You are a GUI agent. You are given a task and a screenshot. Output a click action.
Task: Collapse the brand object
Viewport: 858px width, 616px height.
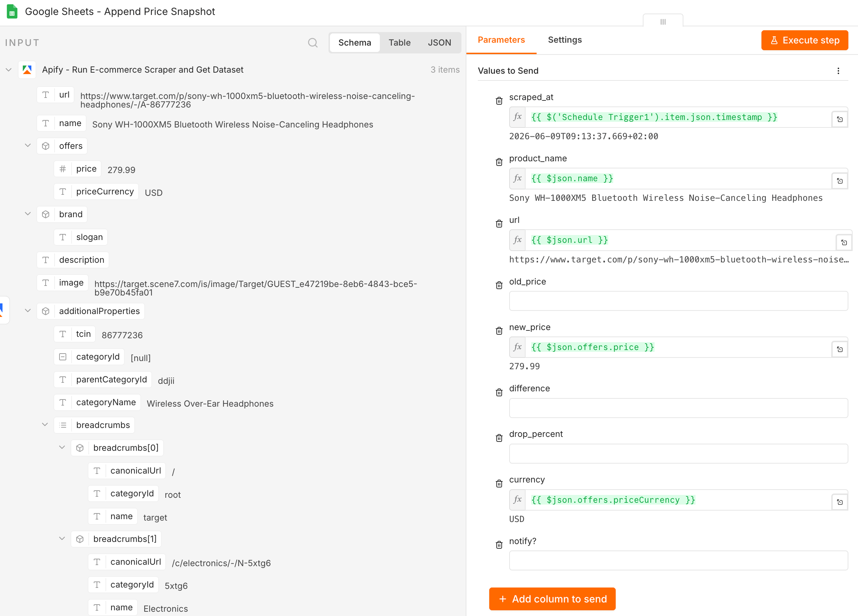pos(28,214)
